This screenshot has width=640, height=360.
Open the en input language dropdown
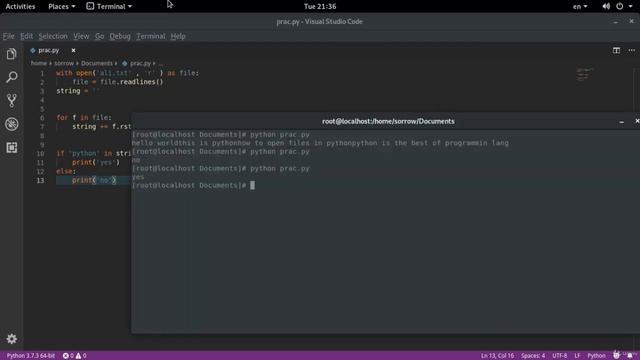[580, 6]
